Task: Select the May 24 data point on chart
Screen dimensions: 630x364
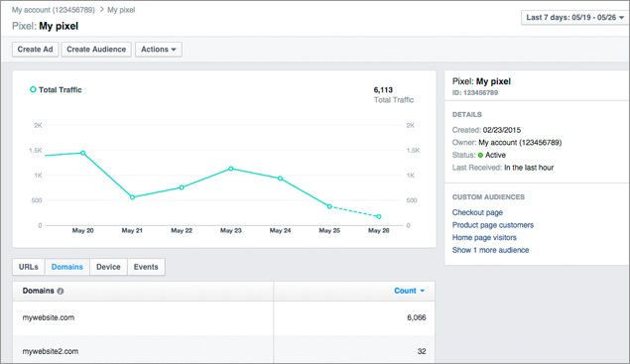Action: coord(280,179)
